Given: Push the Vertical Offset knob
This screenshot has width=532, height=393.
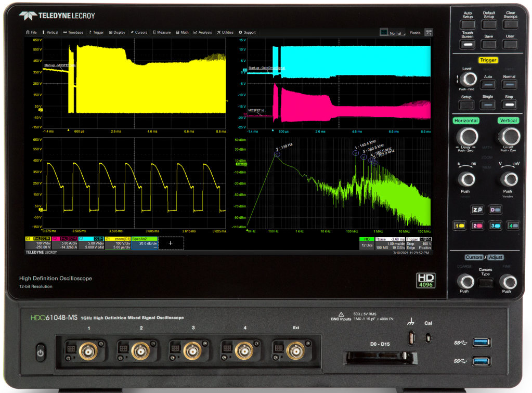Looking at the screenshot, I should [x=510, y=137].
